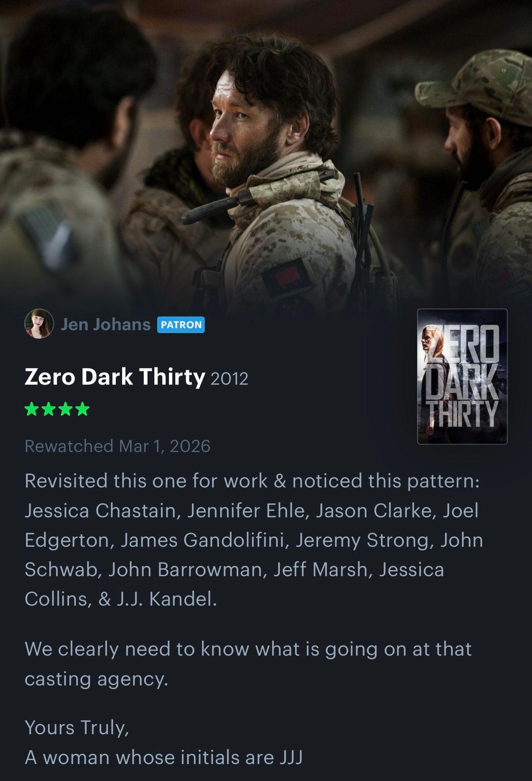Image resolution: width=532 pixels, height=781 pixels.
Task: Click the 2012 release year link
Action: [x=229, y=379]
